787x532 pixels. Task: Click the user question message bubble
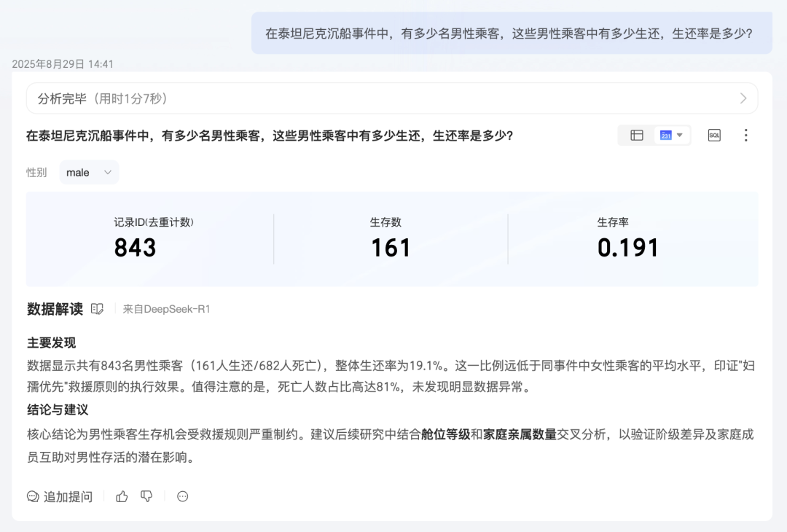(x=512, y=33)
